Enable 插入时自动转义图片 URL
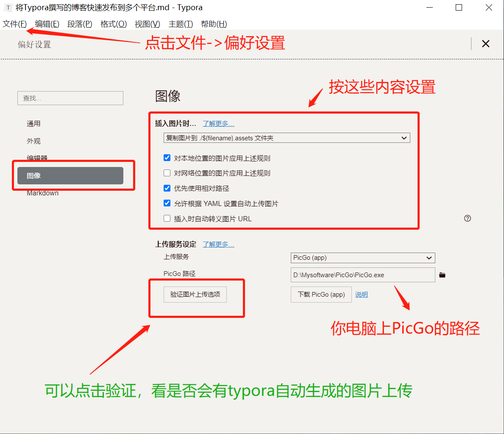 [167, 218]
